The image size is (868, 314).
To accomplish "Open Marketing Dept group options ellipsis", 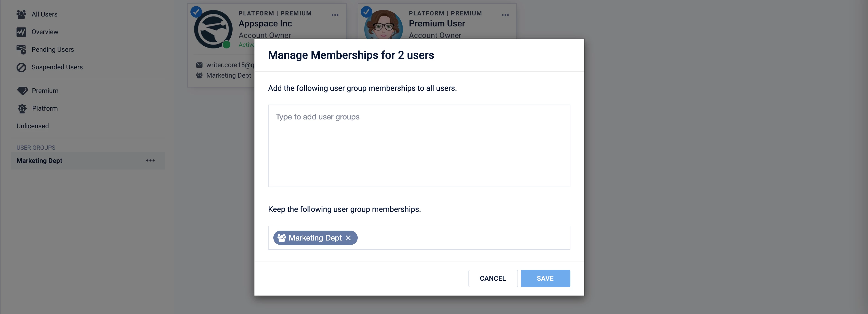I will 150,160.
